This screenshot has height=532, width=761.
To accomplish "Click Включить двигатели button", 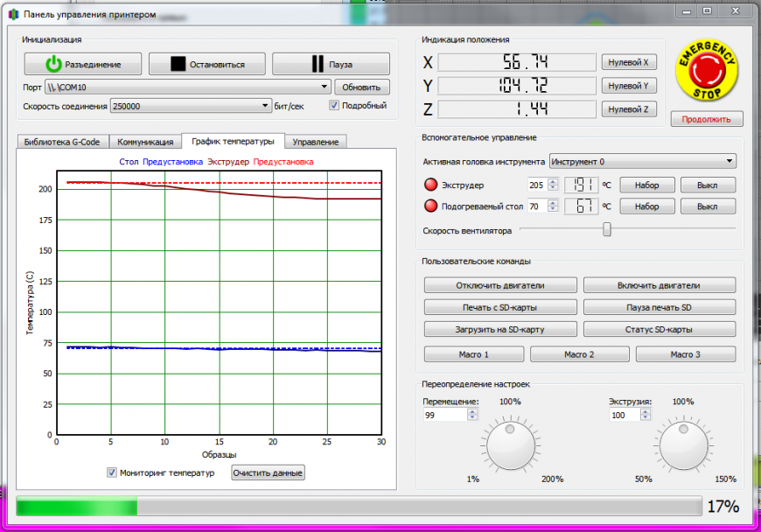I will 659,285.
